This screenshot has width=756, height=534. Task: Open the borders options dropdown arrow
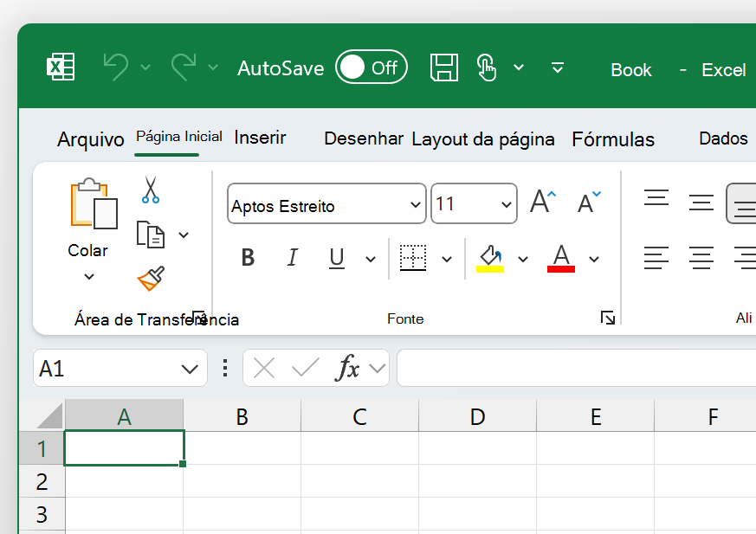click(447, 260)
